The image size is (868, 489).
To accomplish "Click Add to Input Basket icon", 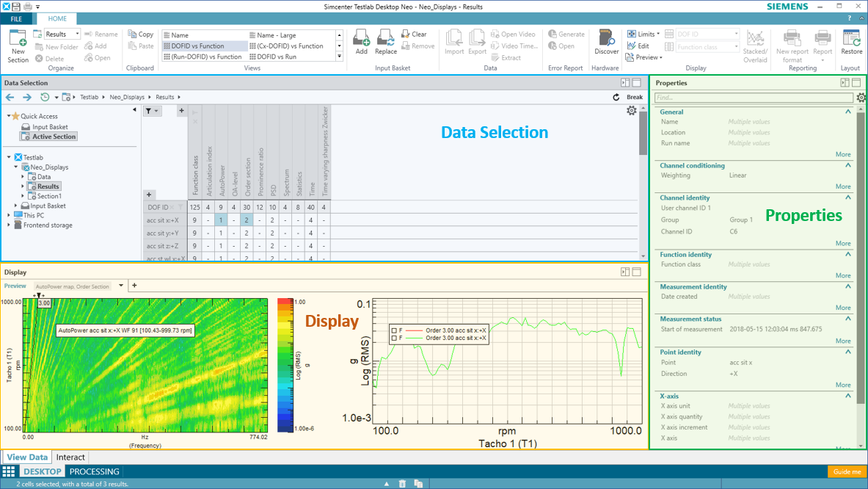I will (x=361, y=41).
